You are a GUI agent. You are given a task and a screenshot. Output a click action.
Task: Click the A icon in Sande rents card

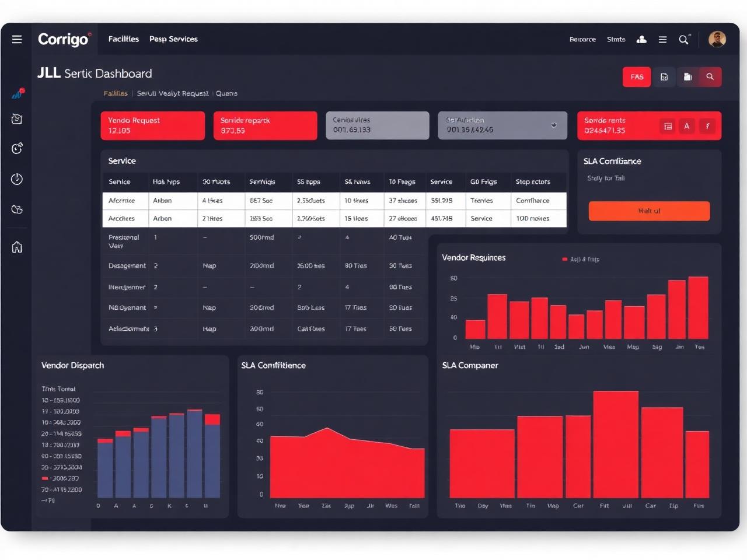click(687, 126)
